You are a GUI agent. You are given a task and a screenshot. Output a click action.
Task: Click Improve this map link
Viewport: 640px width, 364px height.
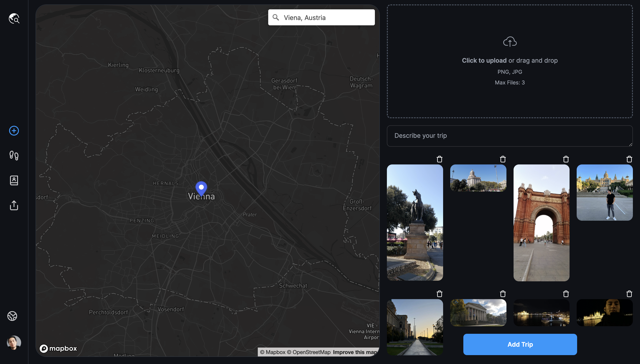pyautogui.click(x=355, y=352)
